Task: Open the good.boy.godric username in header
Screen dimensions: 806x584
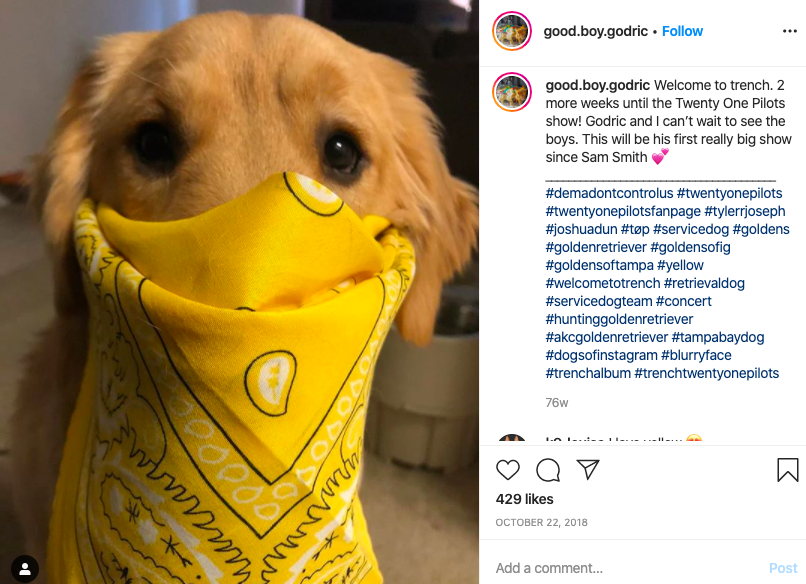Action: pos(595,31)
